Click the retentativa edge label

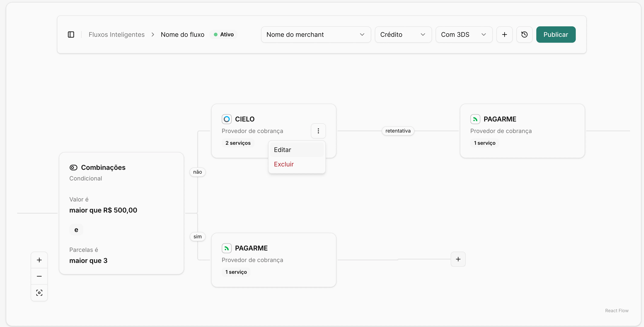(x=398, y=131)
